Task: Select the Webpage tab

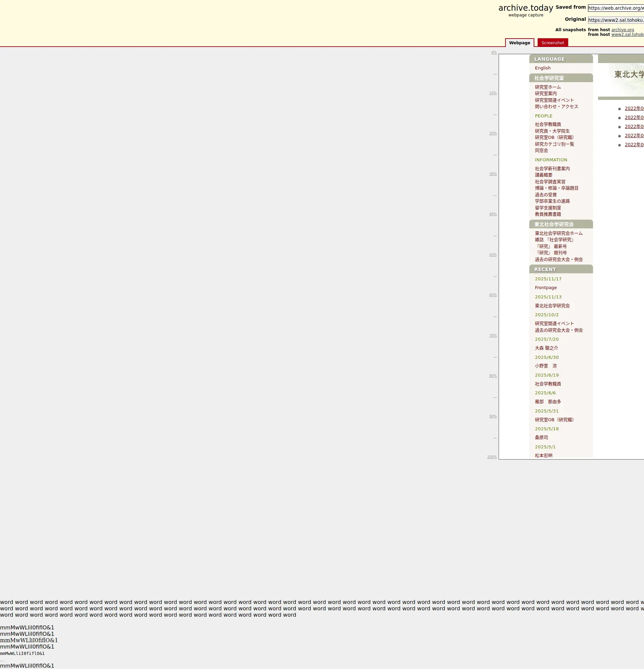Action: point(519,43)
